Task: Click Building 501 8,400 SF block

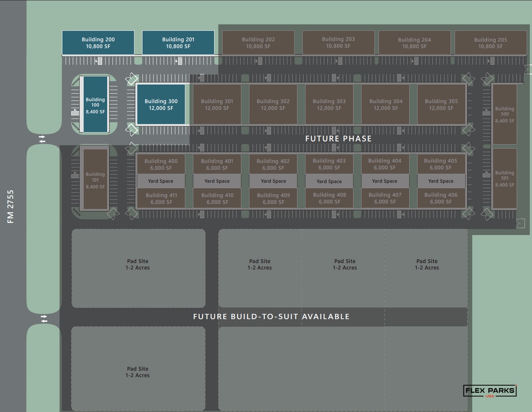Action: tap(505, 179)
